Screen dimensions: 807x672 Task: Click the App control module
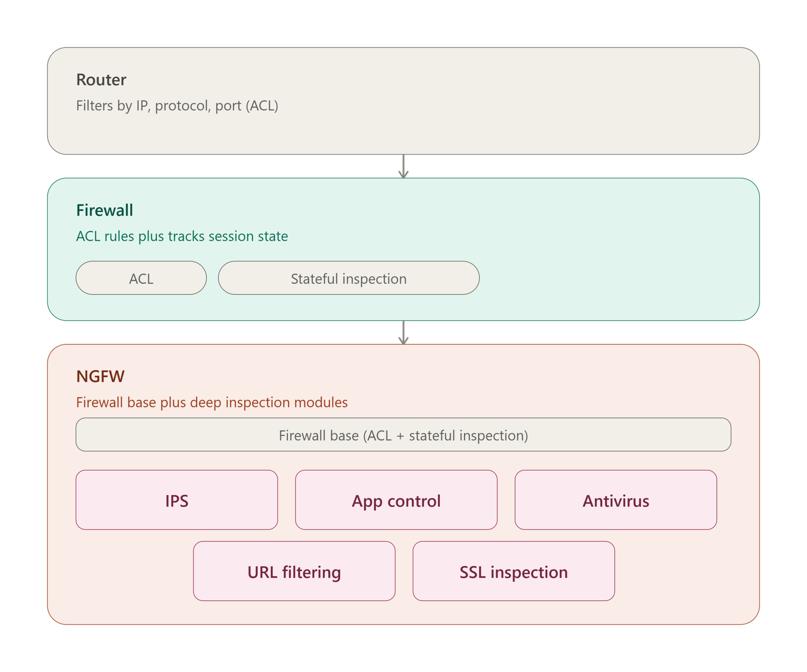[x=396, y=500]
